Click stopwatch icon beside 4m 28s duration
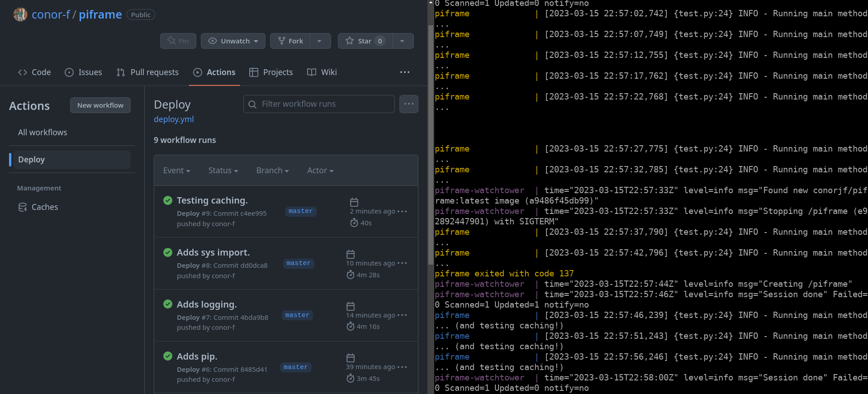868x394 pixels. point(351,275)
